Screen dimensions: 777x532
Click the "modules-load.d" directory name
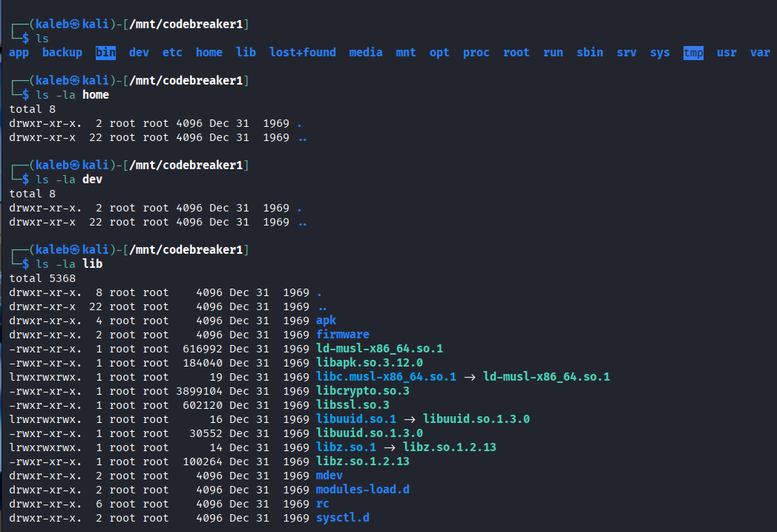(x=362, y=490)
